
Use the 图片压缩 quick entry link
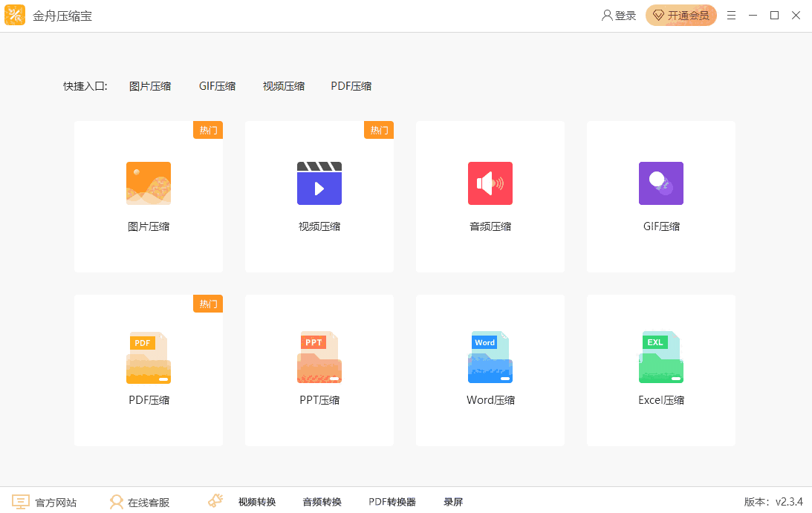[150, 86]
